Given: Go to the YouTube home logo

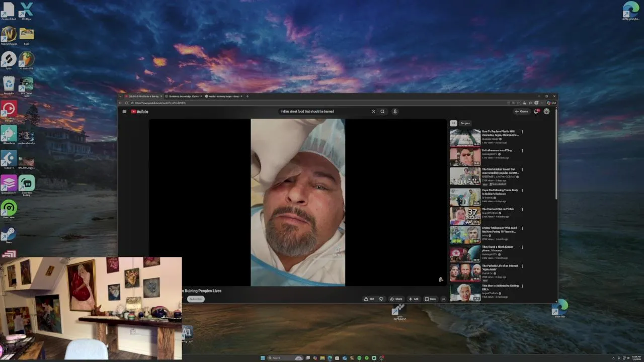Looking at the screenshot, I should tap(140, 112).
